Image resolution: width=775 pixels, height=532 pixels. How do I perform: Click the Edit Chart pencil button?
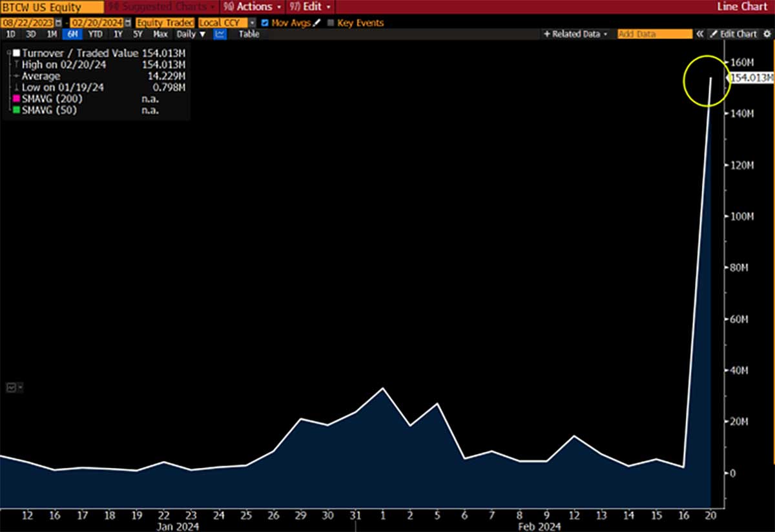click(733, 34)
